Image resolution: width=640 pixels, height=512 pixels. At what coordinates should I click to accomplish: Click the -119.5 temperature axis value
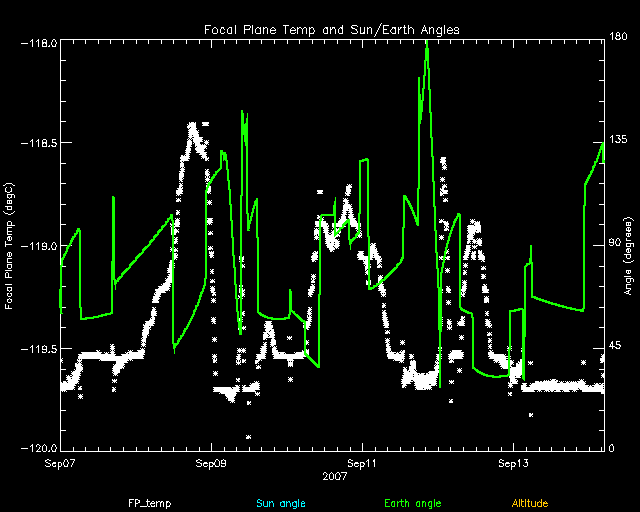38,349
